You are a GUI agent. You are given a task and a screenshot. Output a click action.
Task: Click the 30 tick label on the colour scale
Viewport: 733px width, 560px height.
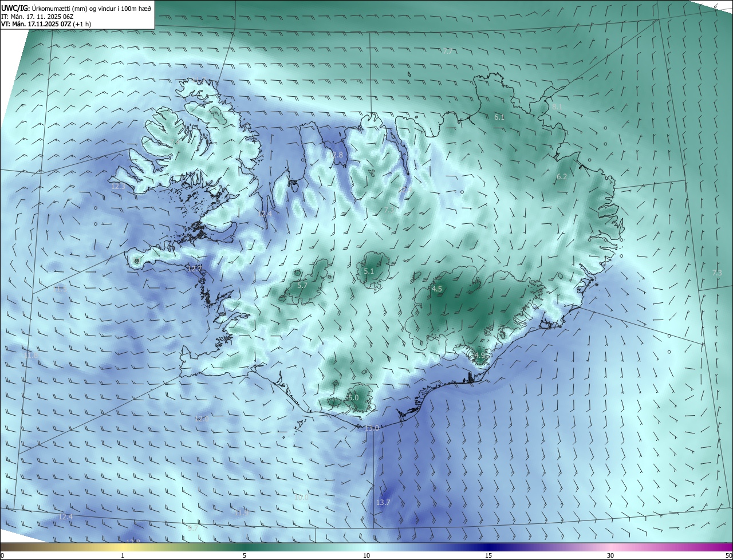610,555
